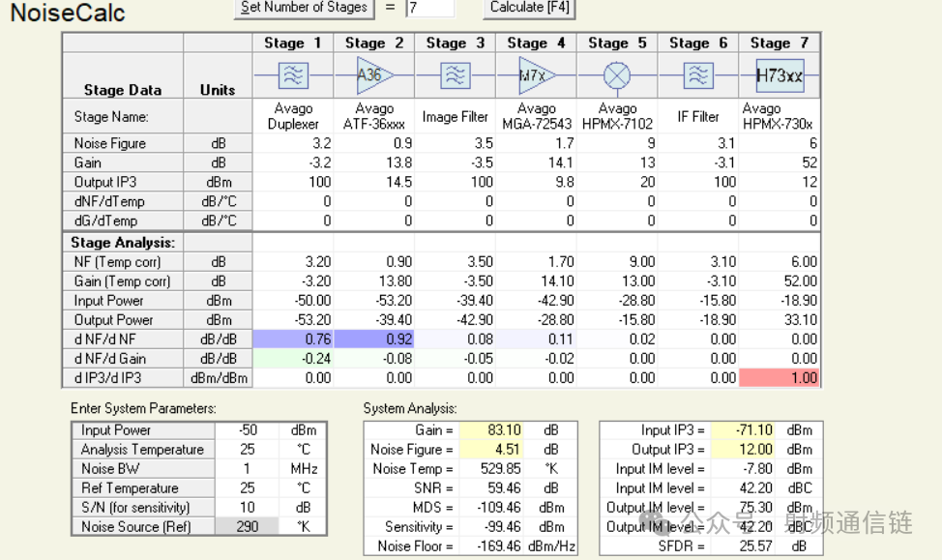Screen dimensions: 942x560
Task: Click the Sensitivity result -99.46
Action: pos(491,526)
